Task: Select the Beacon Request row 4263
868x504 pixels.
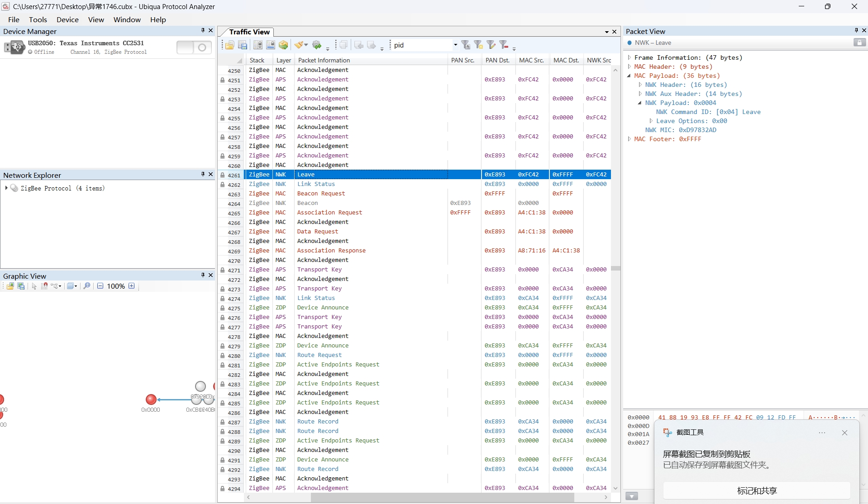Action: click(414, 194)
